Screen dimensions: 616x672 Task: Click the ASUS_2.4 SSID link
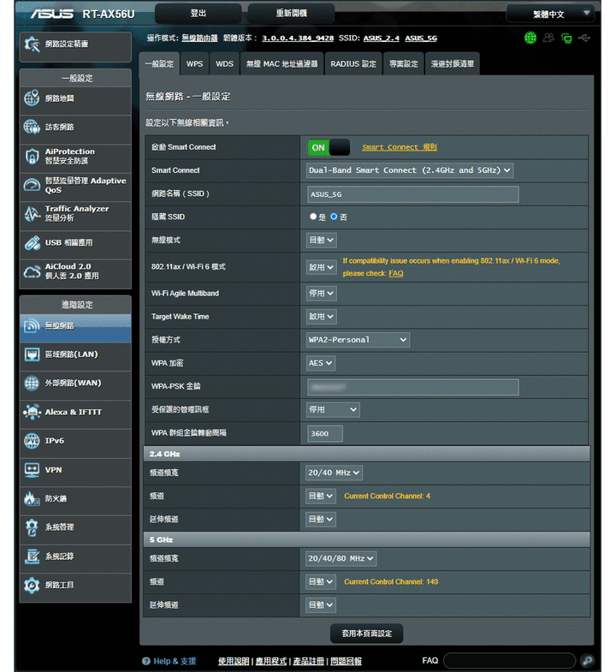(382, 39)
